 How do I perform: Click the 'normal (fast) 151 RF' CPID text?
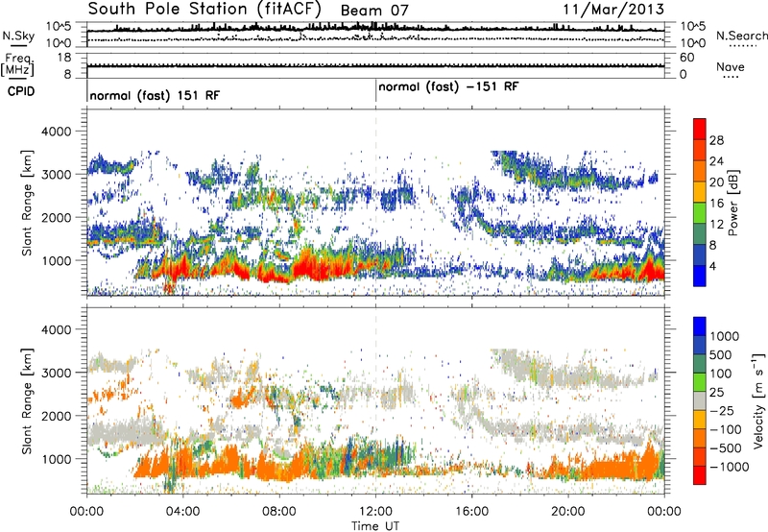(155, 95)
